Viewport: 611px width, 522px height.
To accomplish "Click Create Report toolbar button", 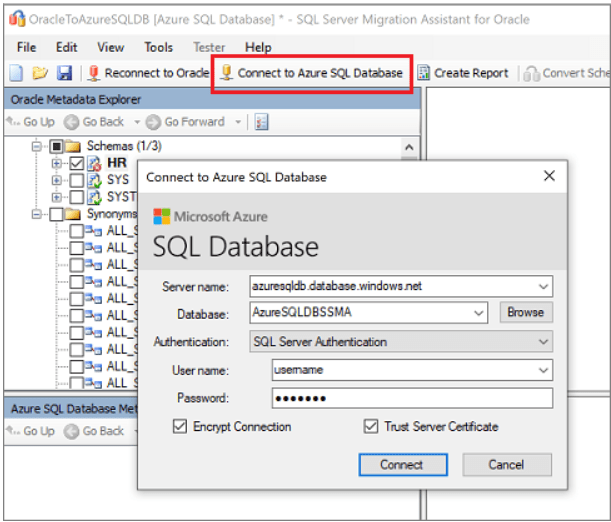I will pos(462,73).
